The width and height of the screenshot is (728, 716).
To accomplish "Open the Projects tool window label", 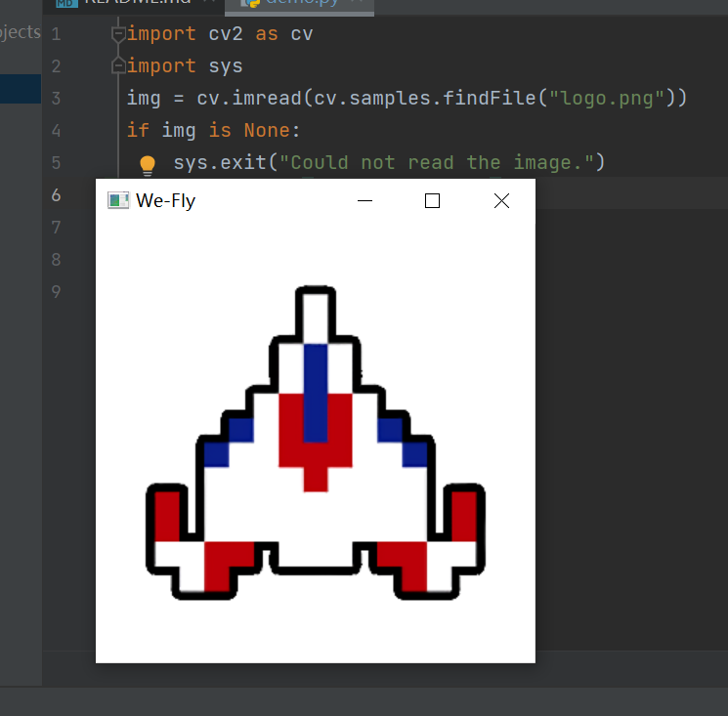I will [20, 32].
